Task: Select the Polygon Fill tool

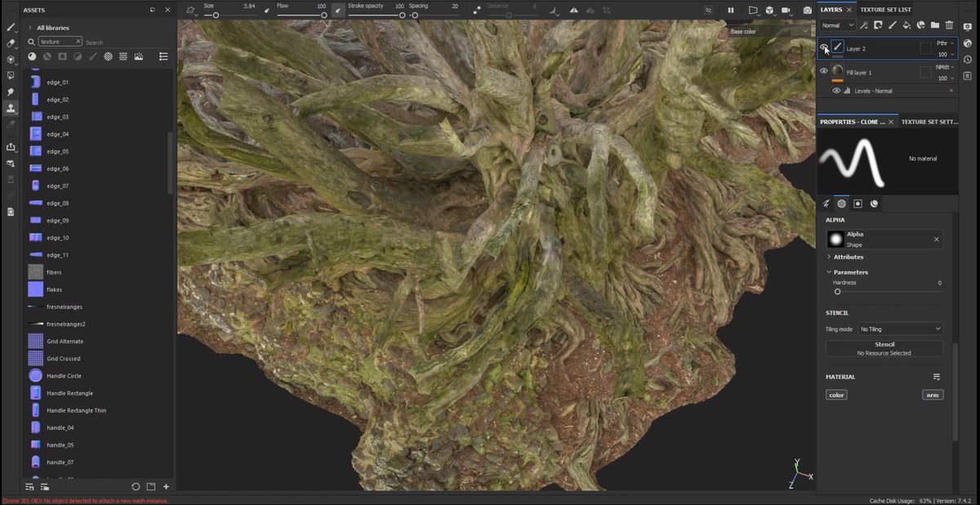Action: pyautogui.click(x=11, y=75)
